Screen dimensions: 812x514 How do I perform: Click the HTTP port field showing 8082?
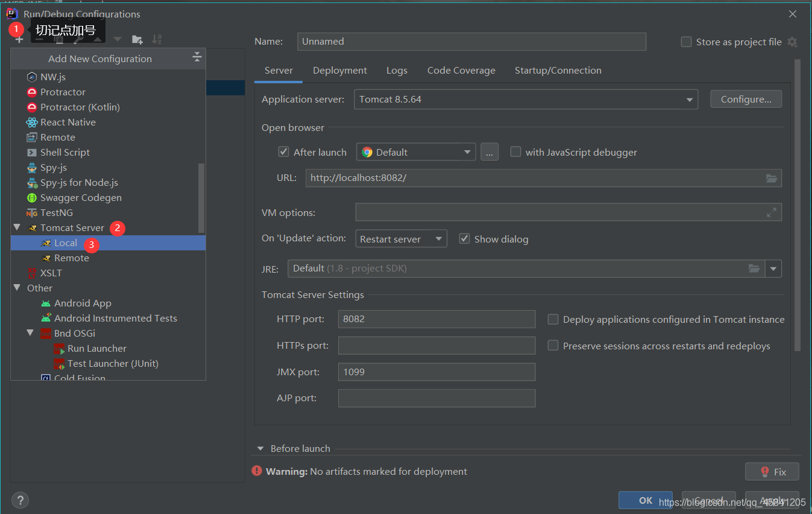click(x=437, y=319)
